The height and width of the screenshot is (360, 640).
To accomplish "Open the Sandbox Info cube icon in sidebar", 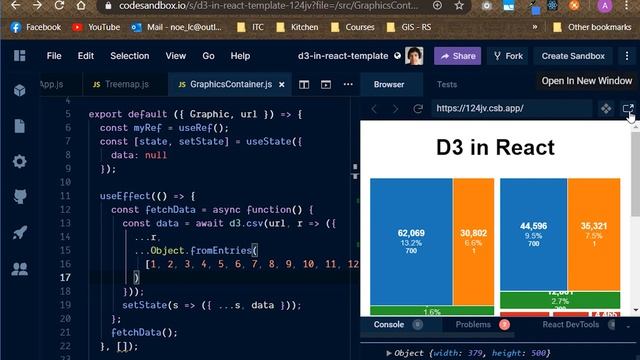I will coord(20,90).
